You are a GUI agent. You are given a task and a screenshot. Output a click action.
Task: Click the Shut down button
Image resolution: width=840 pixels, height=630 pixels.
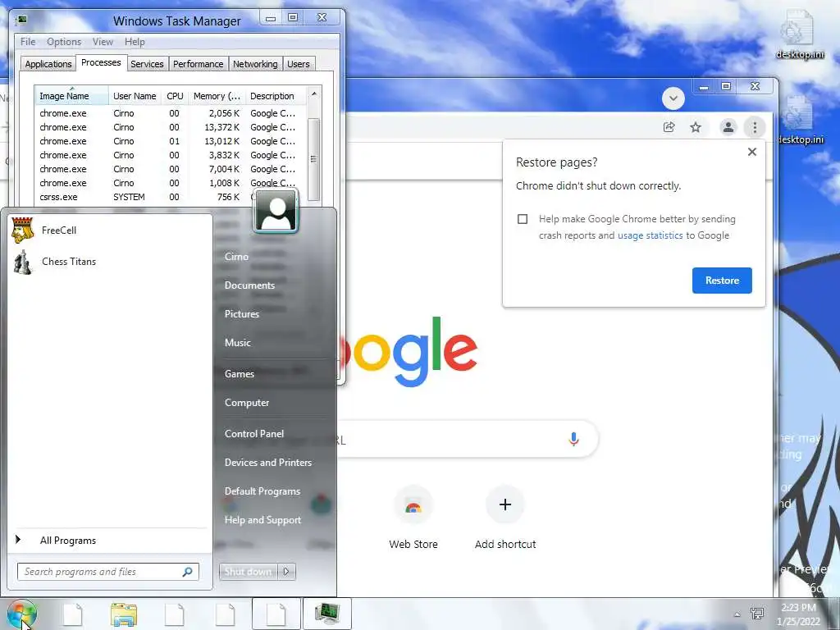[x=249, y=572]
